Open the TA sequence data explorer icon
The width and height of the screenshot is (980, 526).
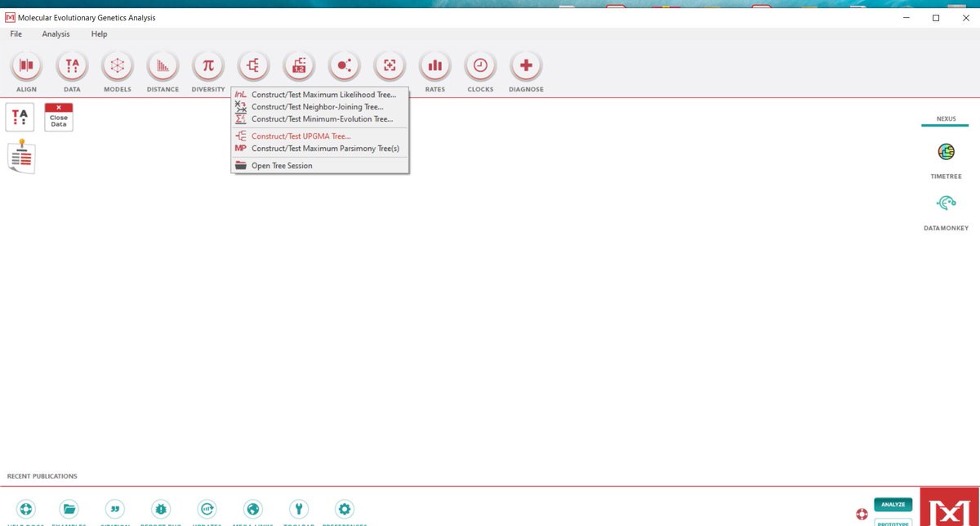tap(20, 117)
